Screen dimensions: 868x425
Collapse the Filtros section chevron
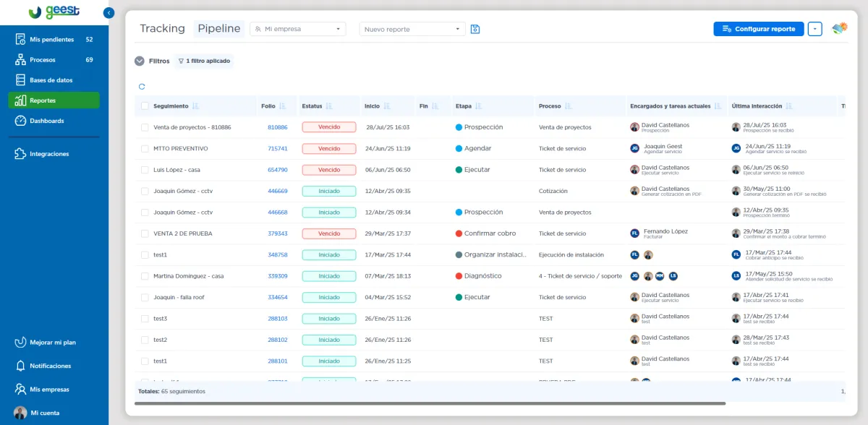[x=140, y=61]
